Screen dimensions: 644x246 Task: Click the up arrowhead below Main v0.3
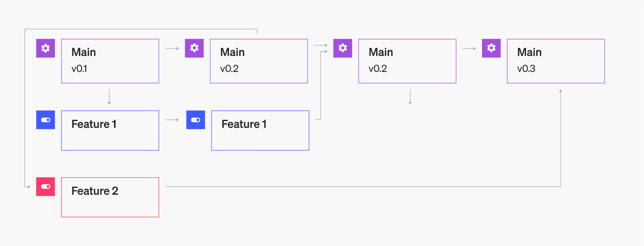click(561, 91)
